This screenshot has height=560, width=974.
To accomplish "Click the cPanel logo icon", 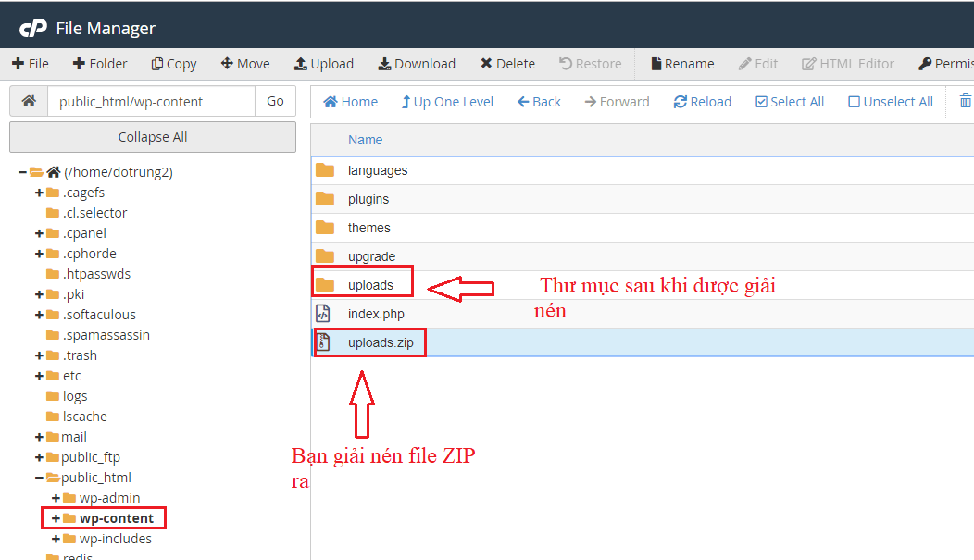I will point(33,28).
